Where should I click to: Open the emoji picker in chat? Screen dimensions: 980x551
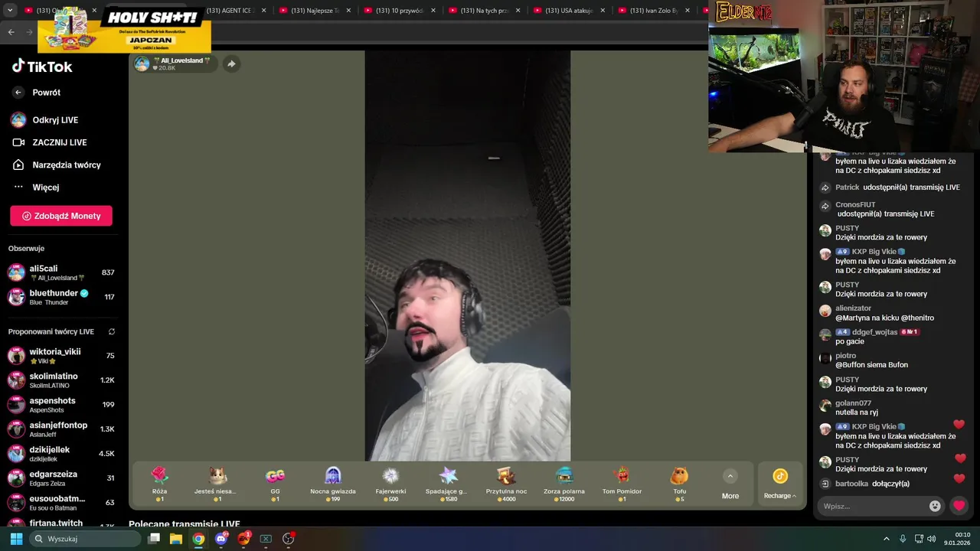coord(935,506)
